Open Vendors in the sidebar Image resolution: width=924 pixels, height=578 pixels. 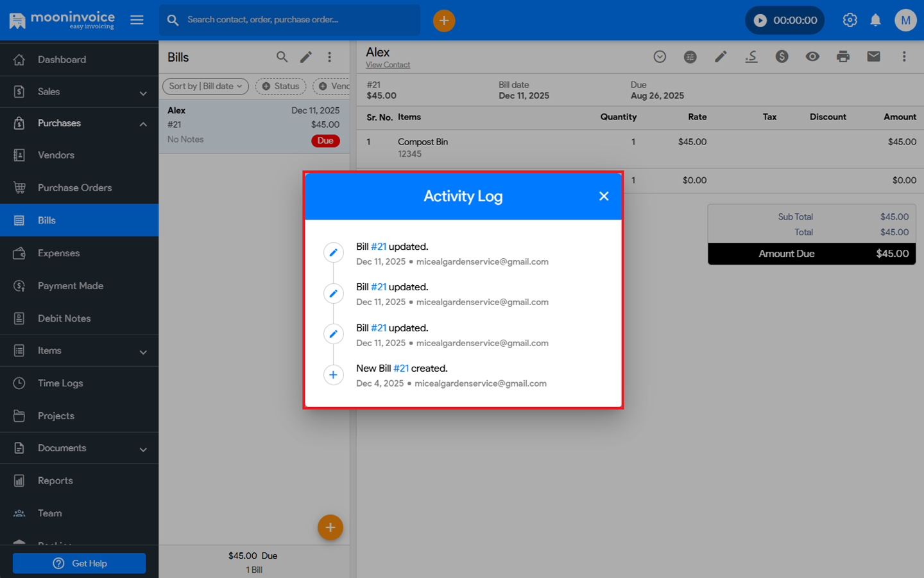(x=56, y=155)
